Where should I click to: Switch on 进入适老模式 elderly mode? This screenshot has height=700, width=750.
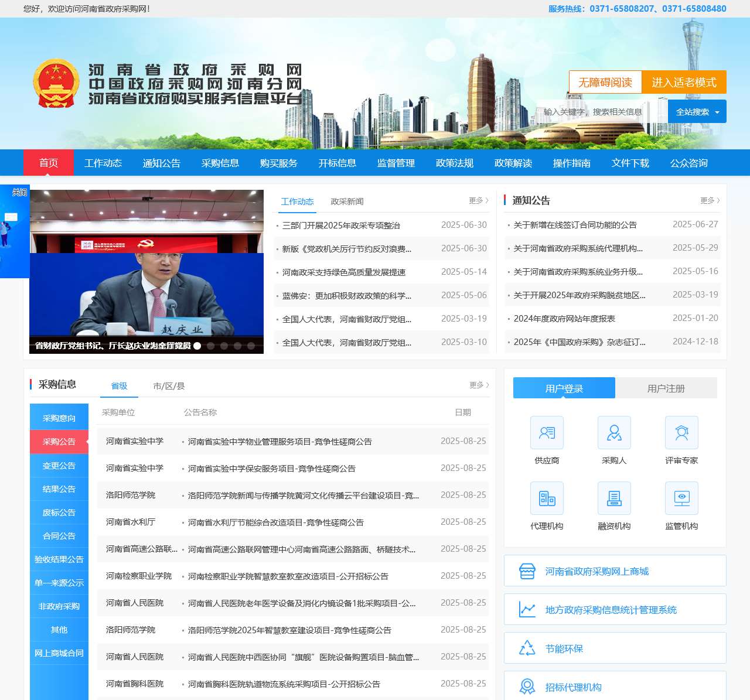tap(683, 82)
